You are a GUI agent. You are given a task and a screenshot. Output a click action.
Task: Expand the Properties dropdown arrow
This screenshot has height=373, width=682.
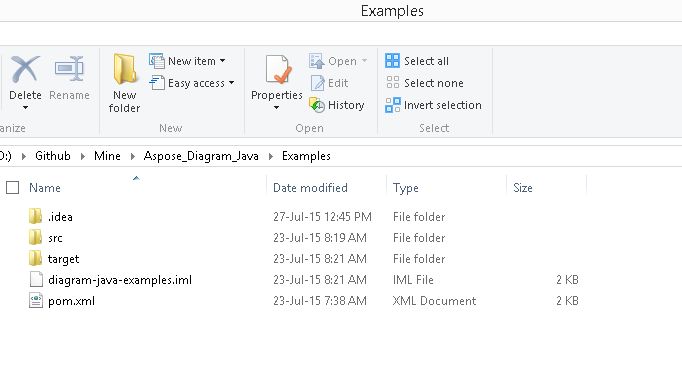click(277, 107)
